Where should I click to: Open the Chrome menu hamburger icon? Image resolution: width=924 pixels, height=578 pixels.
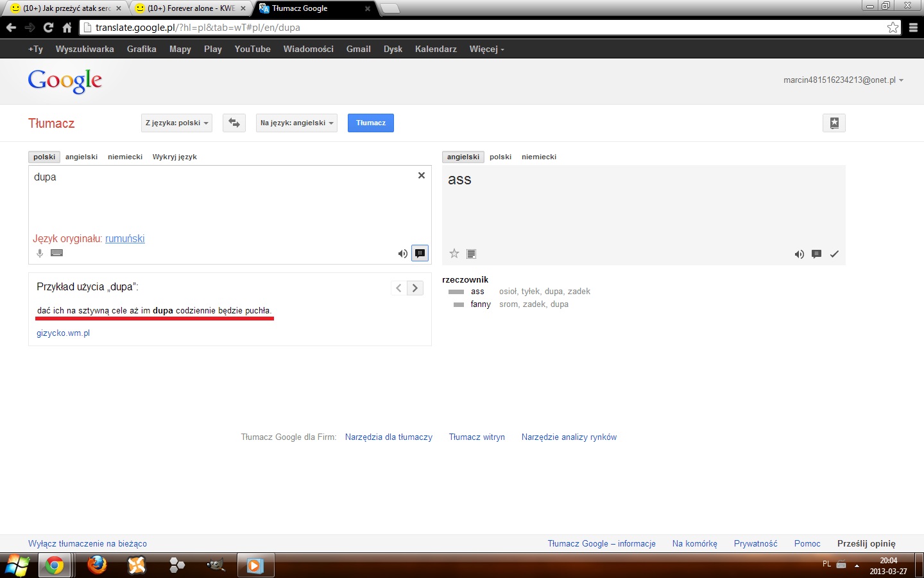coord(913,28)
